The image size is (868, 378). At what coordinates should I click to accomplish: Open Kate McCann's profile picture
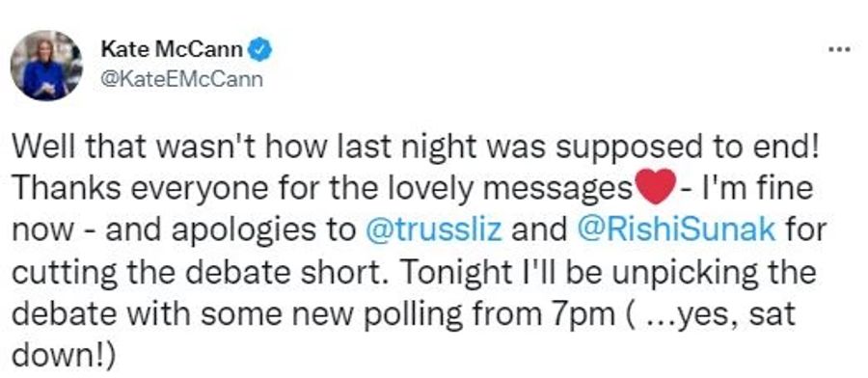point(46,66)
